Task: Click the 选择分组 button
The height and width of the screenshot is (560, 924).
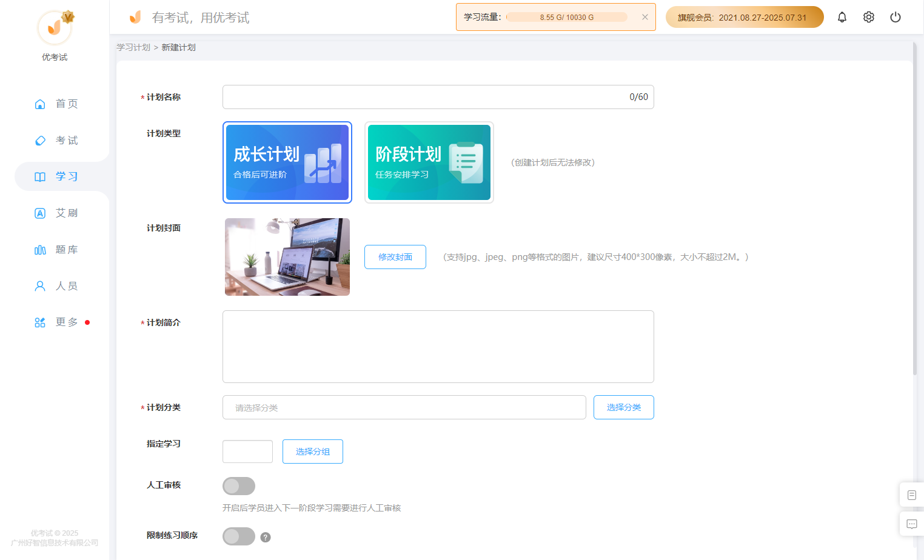Action: click(313, 452)
